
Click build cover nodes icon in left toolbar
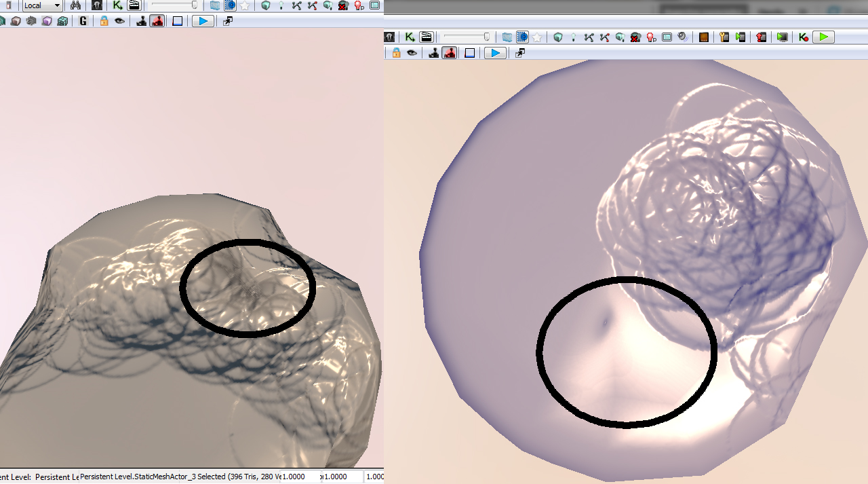coord(328,5)
